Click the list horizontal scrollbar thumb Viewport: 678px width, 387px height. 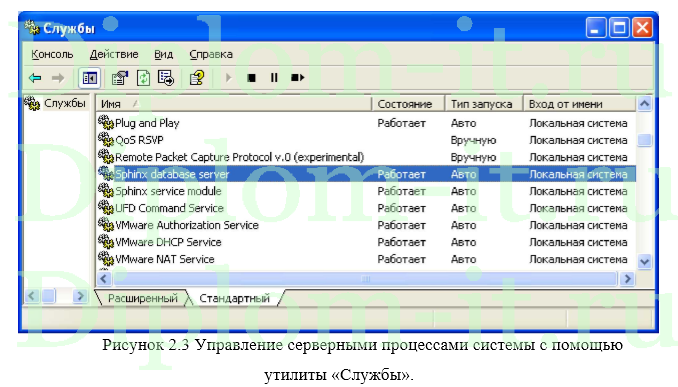[x=365, y=279]
